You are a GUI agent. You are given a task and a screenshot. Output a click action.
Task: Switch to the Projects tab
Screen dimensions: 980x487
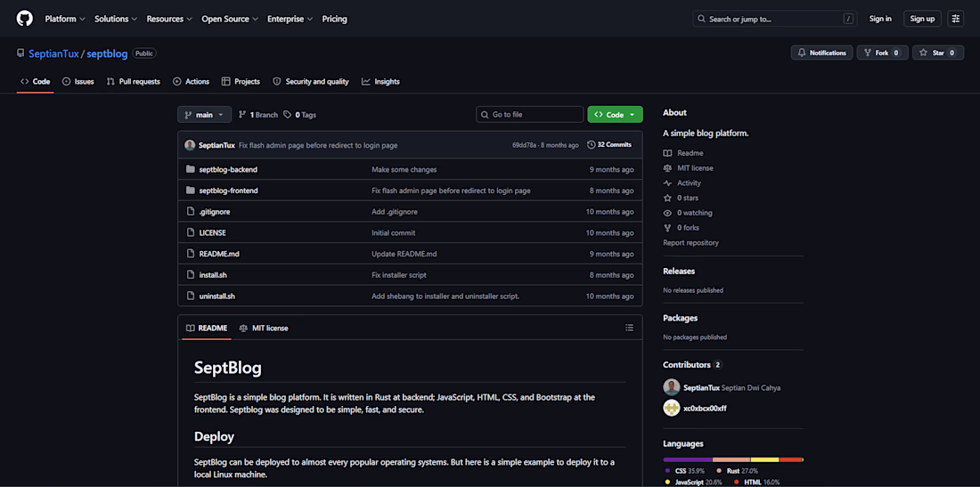click(241, 82)
